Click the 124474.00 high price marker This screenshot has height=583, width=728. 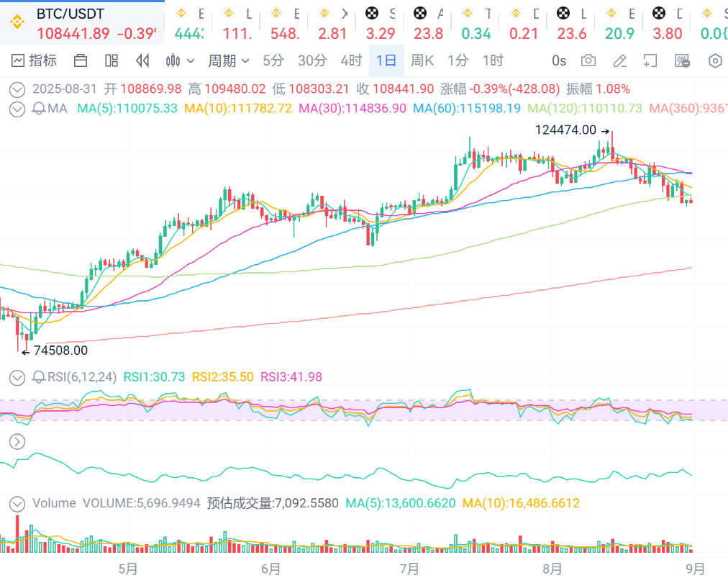click(572, 130)
